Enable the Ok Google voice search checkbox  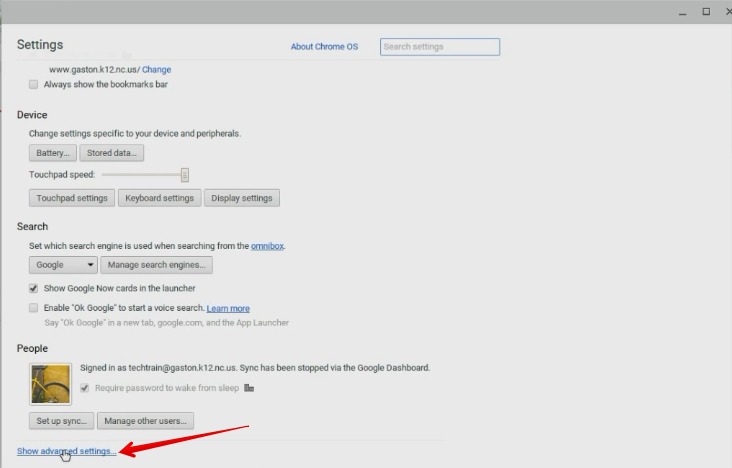[34, 308]
